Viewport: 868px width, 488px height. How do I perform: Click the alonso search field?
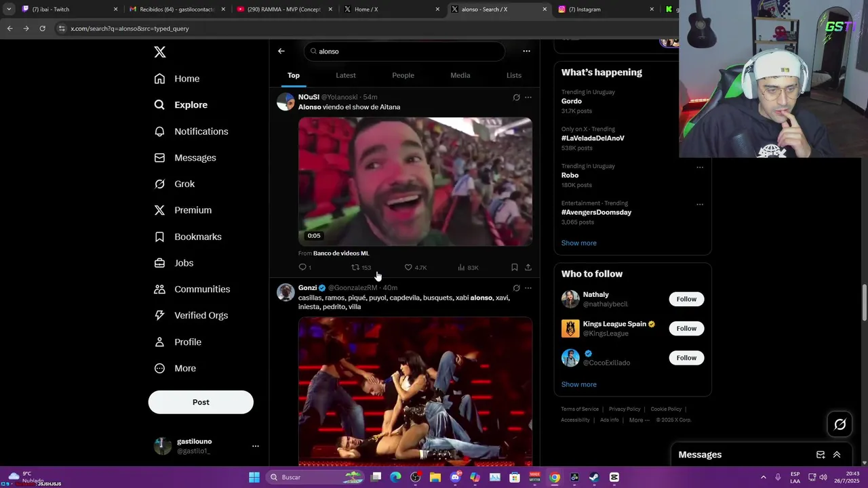(x=404, y=52)
